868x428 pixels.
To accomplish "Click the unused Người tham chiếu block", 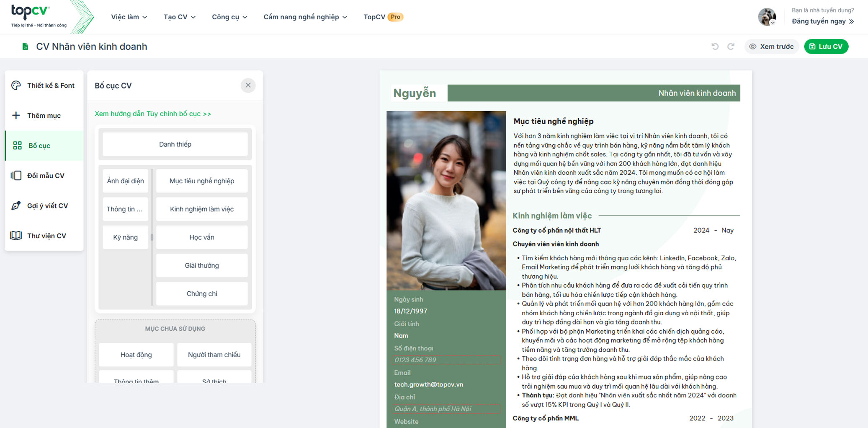I will pyautogui.click(x=214, y=355).
